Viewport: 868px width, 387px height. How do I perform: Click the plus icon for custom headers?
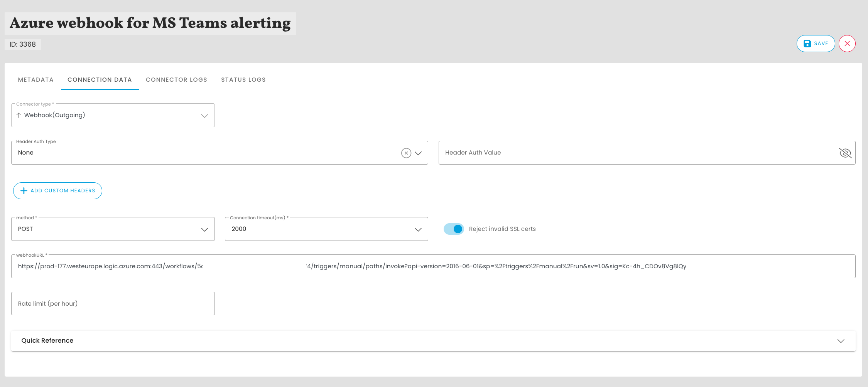[x=24, y=191]
